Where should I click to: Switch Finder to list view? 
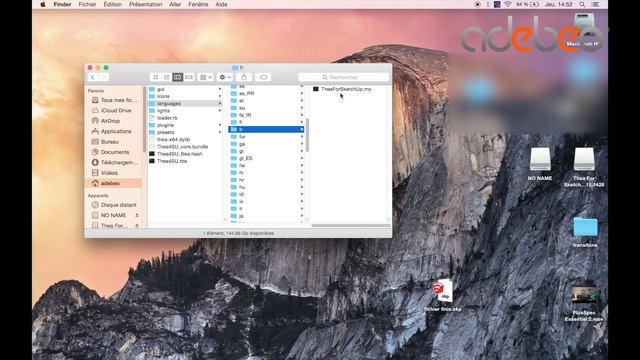tap(167, 77)
